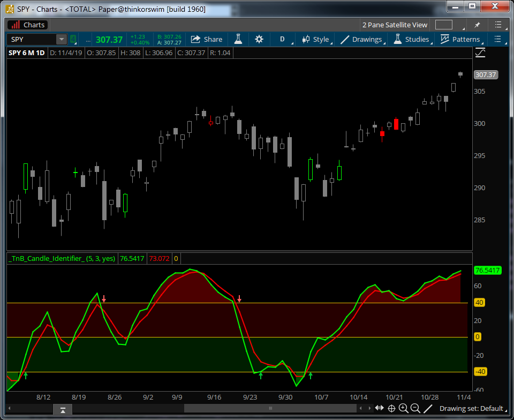514x420 pixels.
Task: Click the Share button
Action: point(207,39)
